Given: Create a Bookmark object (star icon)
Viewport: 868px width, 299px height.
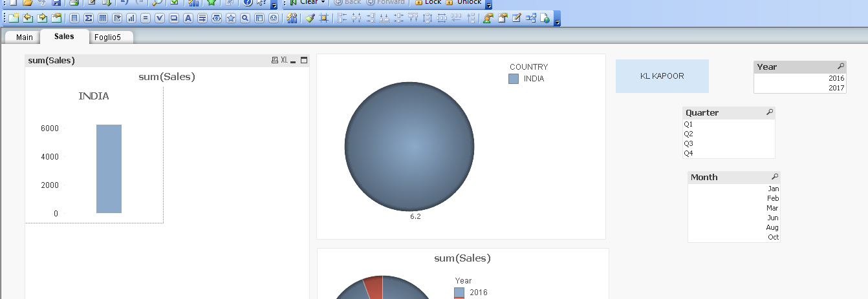Looking at the screenshot, I should tap(231, 18).
